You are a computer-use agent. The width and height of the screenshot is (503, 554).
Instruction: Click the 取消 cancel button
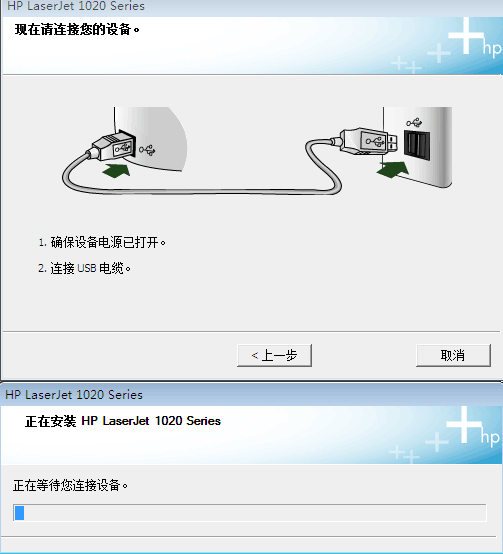(x=453, y=355)
